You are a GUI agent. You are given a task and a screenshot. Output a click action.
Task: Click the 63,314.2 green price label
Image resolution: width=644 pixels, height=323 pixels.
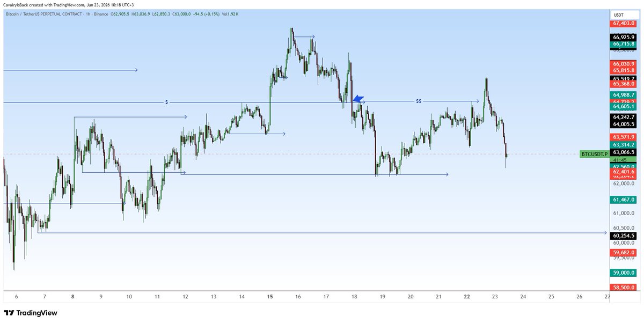624,144
